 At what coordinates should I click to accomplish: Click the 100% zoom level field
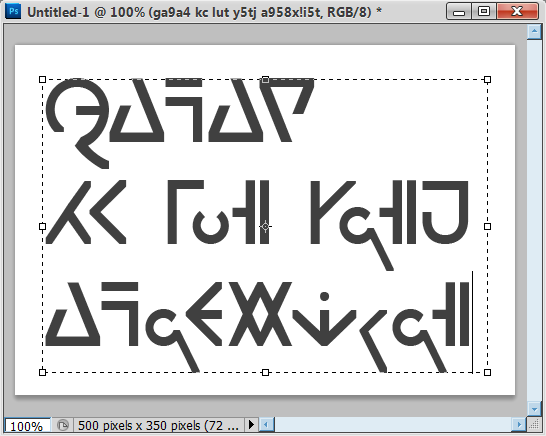[28, 426]
